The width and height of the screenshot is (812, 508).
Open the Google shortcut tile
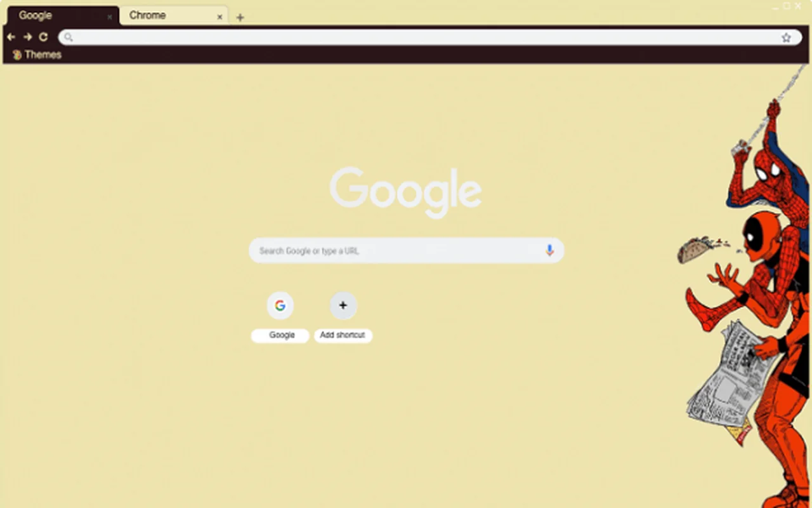280,317
